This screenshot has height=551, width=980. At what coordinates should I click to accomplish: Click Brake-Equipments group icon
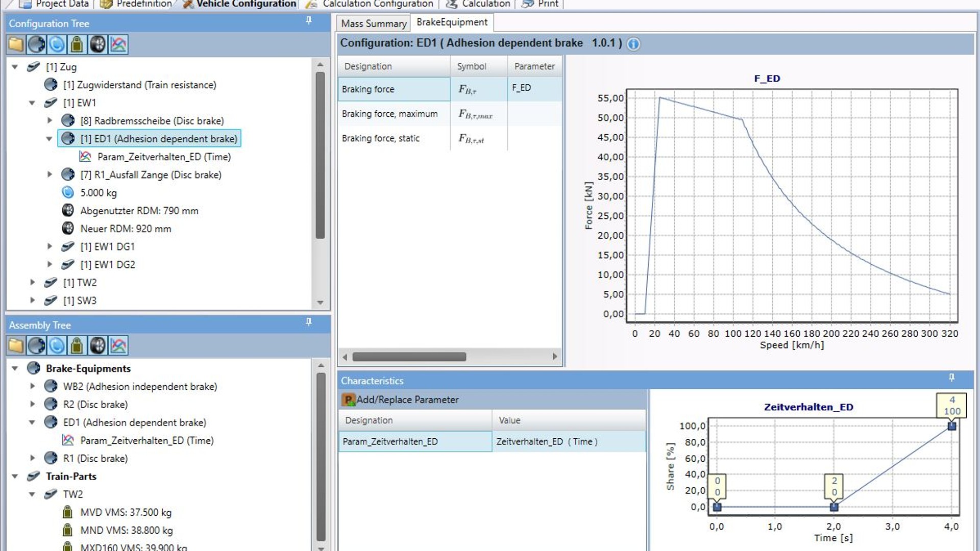(34, 368)
